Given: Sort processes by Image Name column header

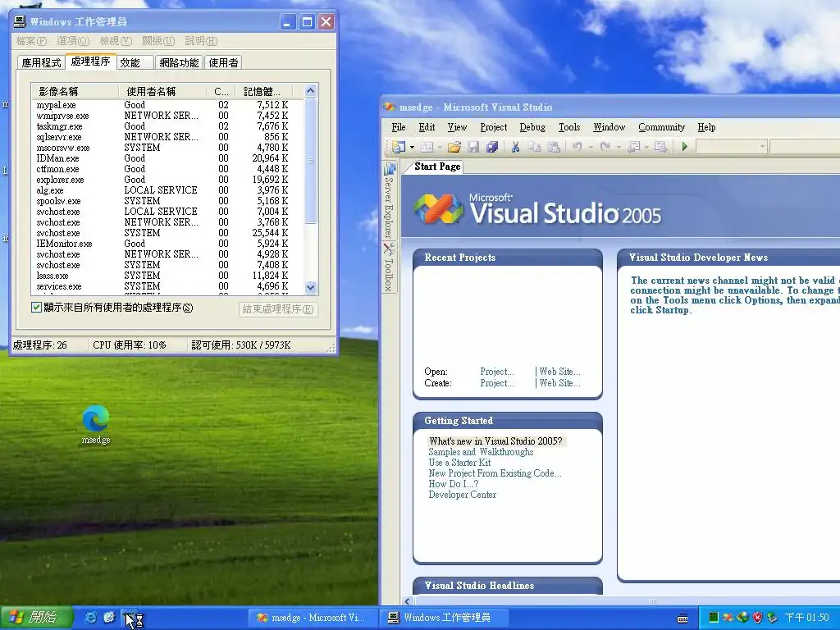Looking at the screenshot, I should [x=75, y=92].
